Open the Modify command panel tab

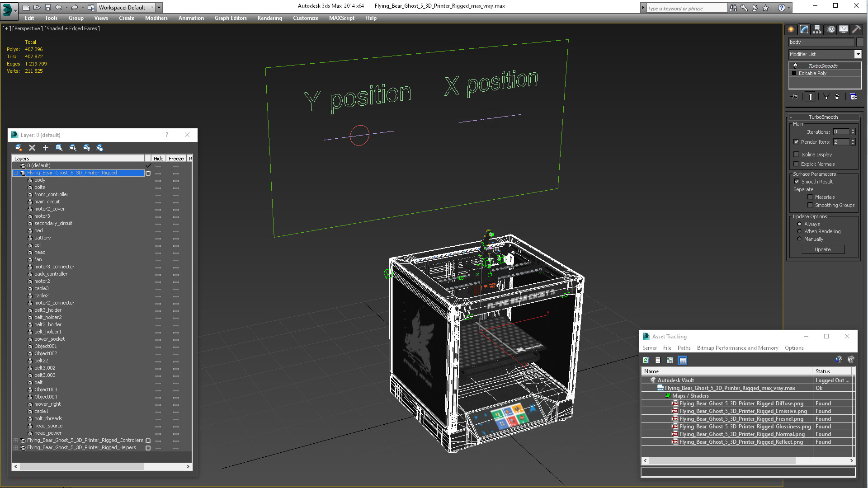click(x=804, y=29)
